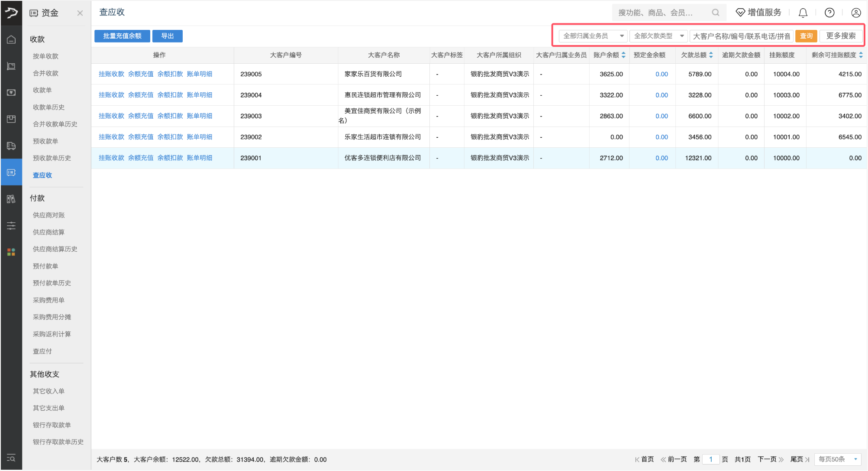Click 账单明细 link for customer 239005
Image resolution: width=868 pixels, height=471 pixels.
pos(200,74)
